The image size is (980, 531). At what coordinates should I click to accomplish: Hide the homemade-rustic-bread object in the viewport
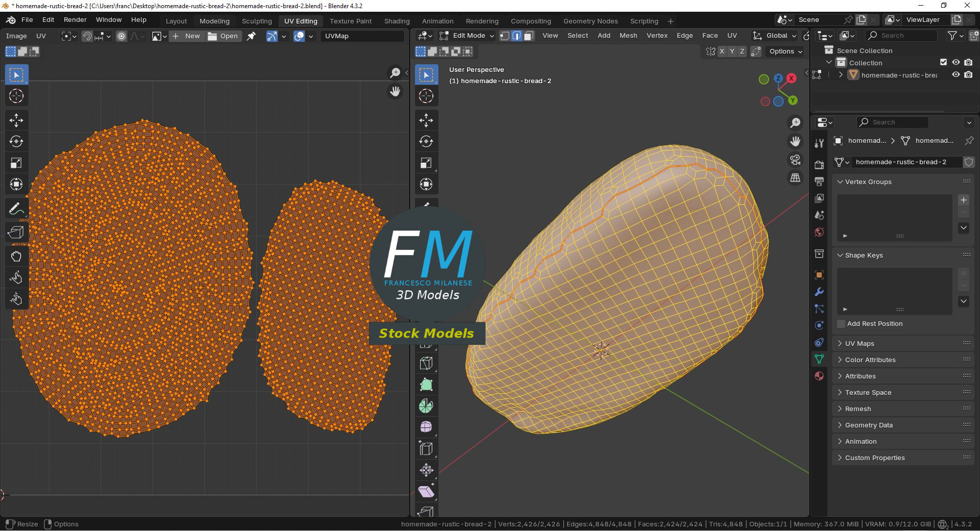coord(956,74)
